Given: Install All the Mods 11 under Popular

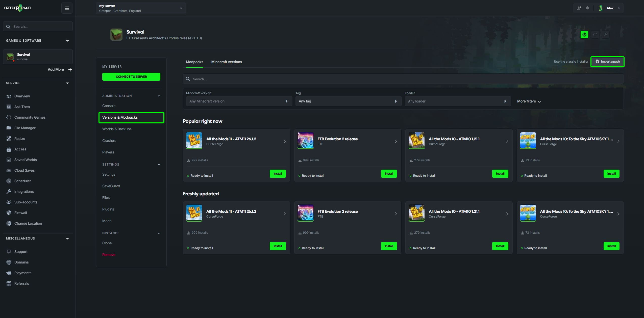Looking at the screenshot, I should pyautogui.click(x=278, y=174).
